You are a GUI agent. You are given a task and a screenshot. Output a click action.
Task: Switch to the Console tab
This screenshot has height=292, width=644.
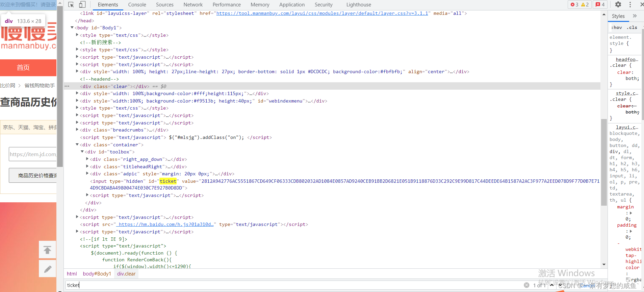137,5
